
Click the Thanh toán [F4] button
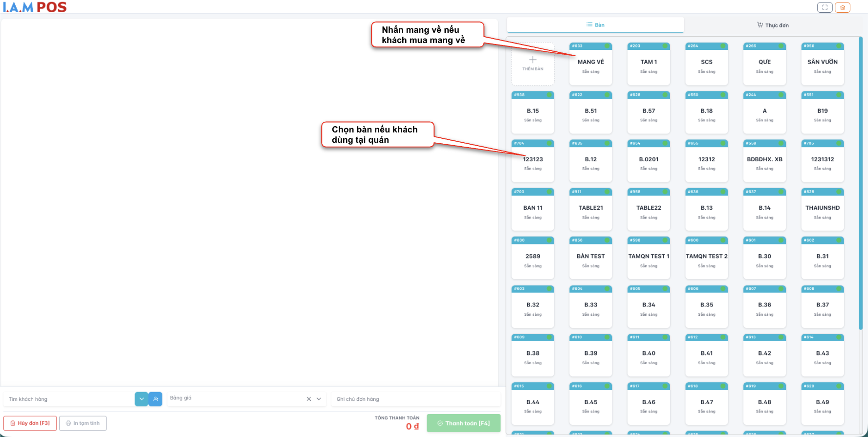click(463, 423)
